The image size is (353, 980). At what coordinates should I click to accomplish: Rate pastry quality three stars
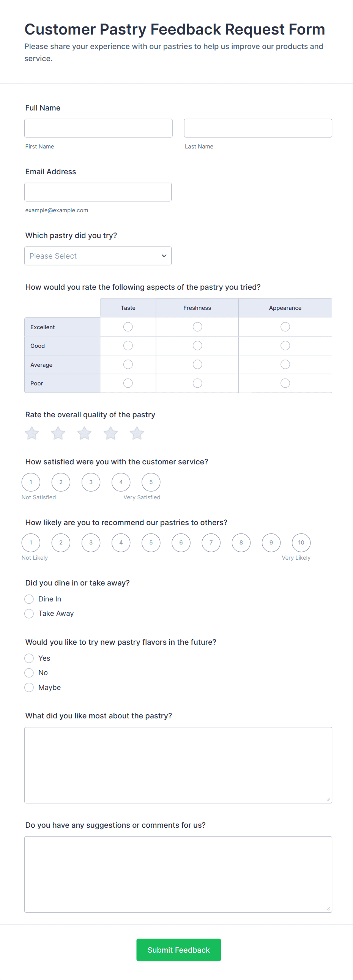coord(84,433)
